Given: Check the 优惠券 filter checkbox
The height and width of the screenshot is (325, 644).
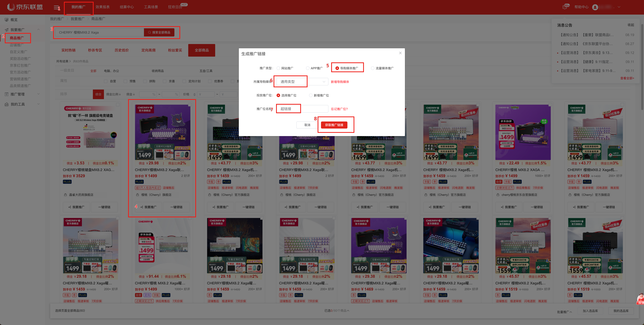Looking at the screenshot, I should tap(210, 81).
